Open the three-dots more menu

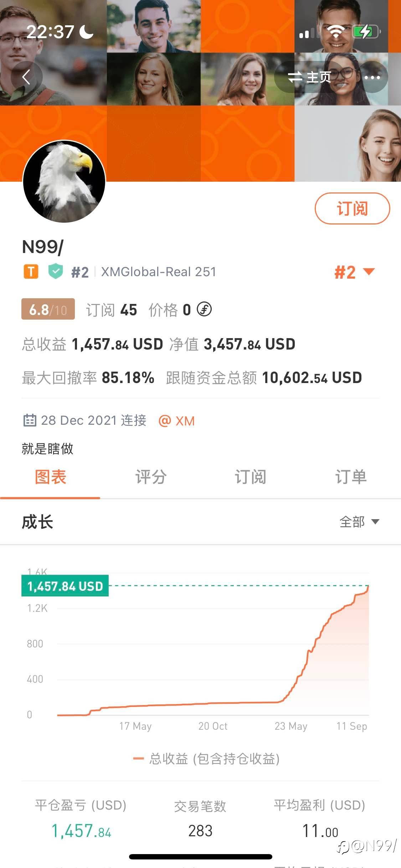tap(372, 77)
